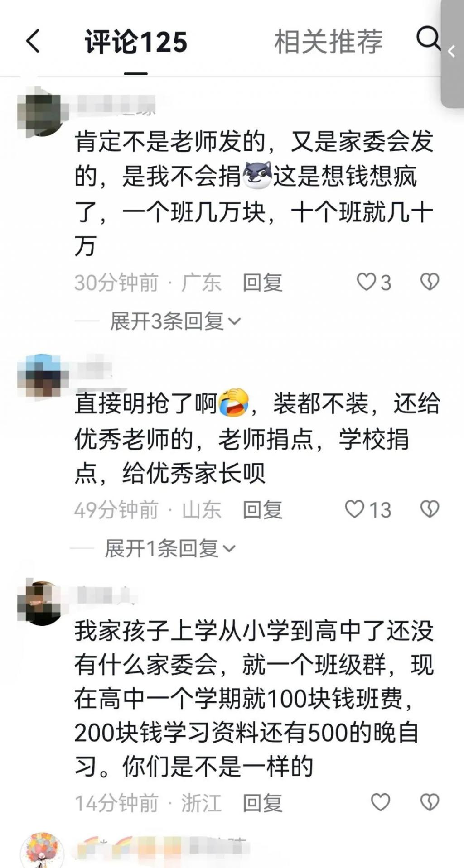The width and height of the screenshot is (464, 868).
Task: Expand 展开3条回复 replies
Action: point(175,321)
